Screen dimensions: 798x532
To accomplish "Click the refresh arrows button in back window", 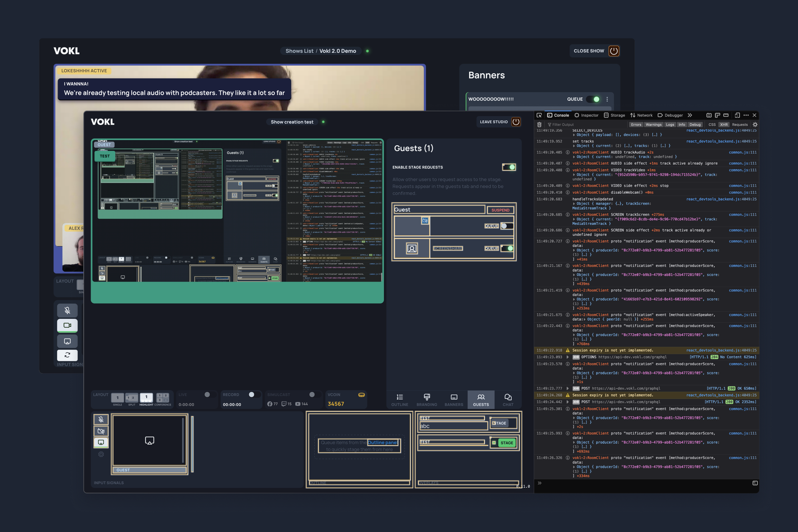I will pos(67,355).
